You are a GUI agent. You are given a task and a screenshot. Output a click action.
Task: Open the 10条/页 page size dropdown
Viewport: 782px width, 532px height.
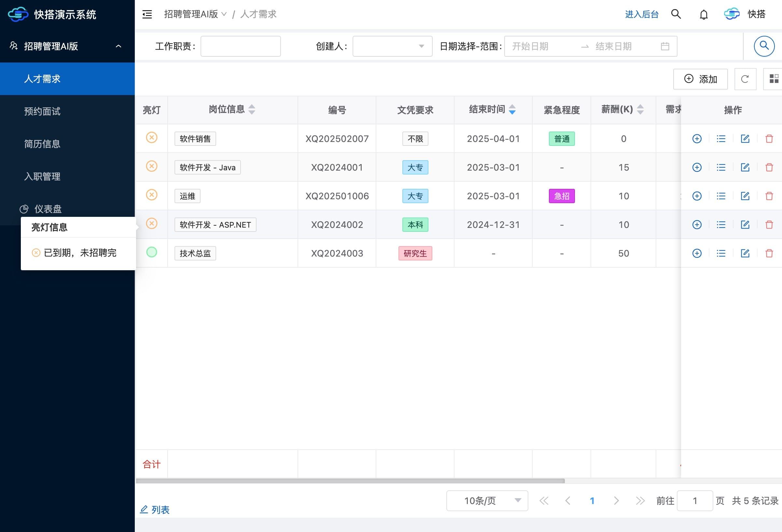pyautogui.click(x=487, y=501)
